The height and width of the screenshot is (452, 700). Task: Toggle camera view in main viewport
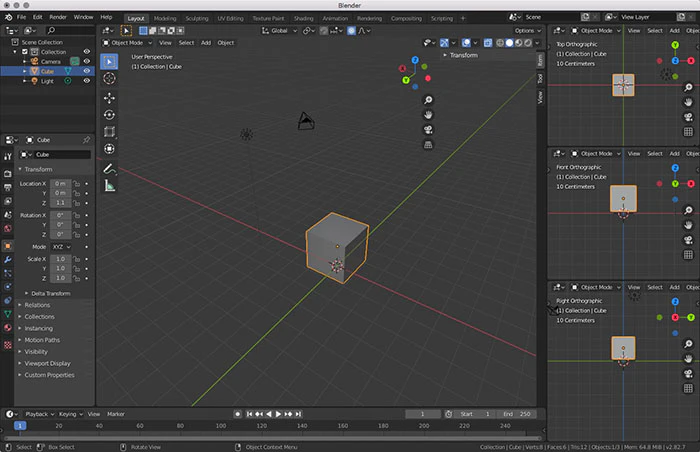(428, 130)
